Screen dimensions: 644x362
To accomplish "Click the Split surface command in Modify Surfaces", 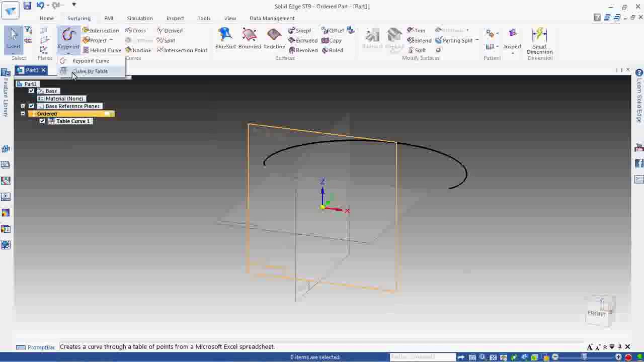I will (x=417, y=50).
